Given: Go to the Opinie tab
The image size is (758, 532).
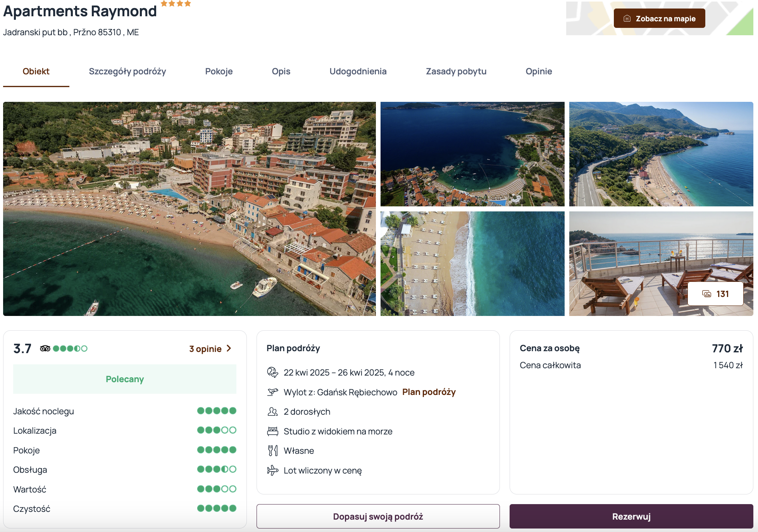Looking at the screenshot, I should [x=539, y=71].
